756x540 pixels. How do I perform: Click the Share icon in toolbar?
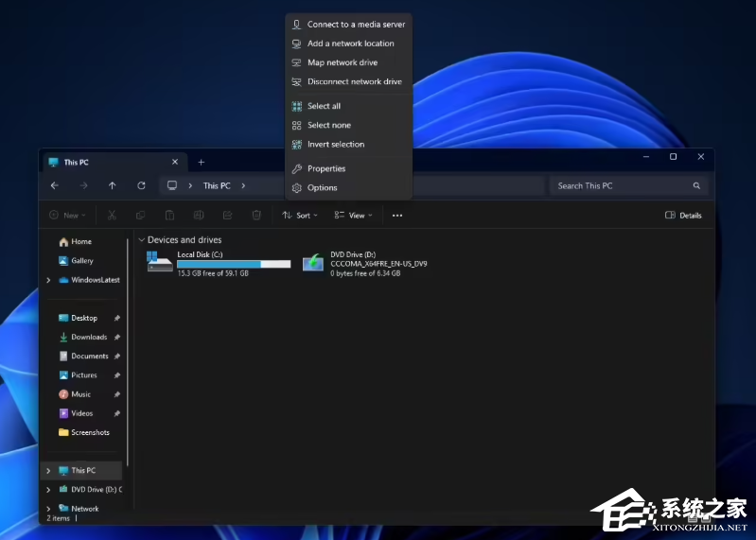pyautogui.click(x=228, y=216)
